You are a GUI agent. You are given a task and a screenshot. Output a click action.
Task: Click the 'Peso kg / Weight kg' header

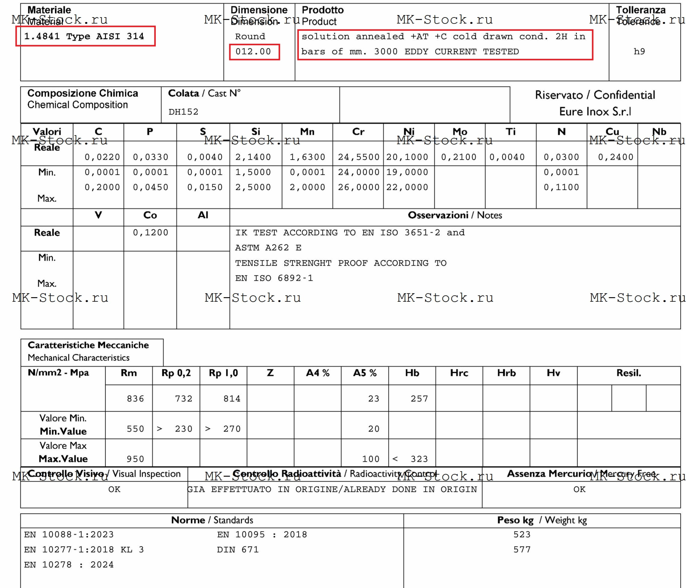[542, 520]
